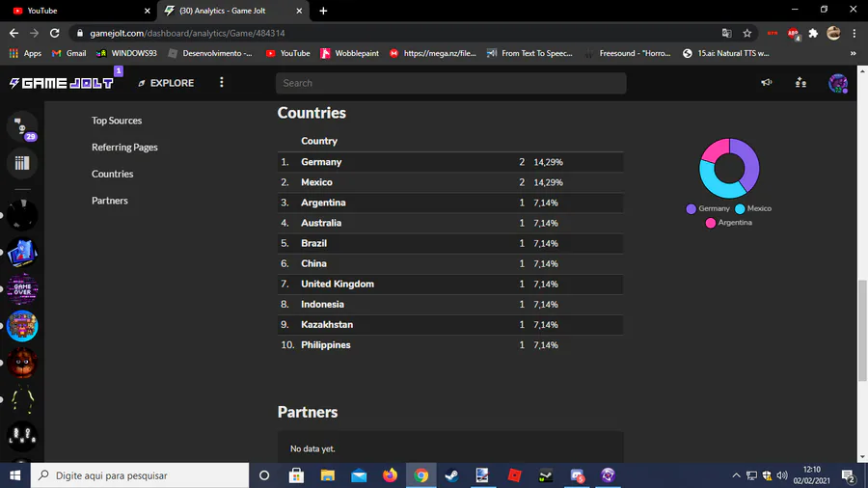Open the Wobblepaint bookmark

tap(350, 53)
